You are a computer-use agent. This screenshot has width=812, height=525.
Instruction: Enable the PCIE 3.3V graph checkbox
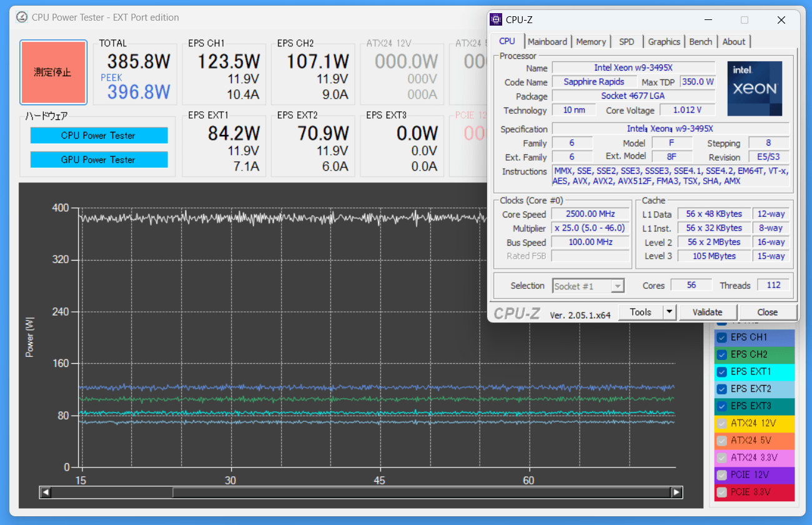pyautogui.click(x=722, y=492)
